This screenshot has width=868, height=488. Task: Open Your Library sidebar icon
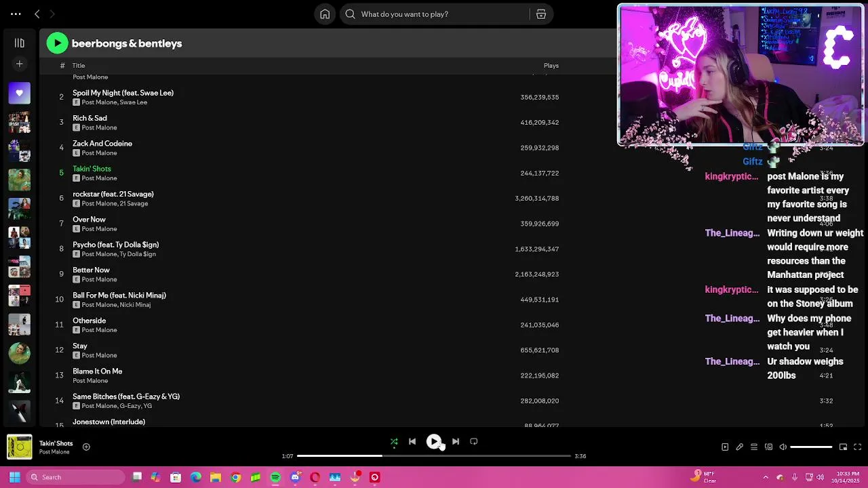(19, 43)
